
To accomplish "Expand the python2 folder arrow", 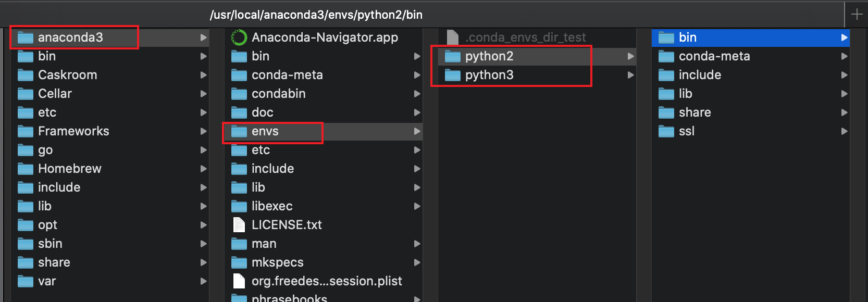I will point(630,56).
